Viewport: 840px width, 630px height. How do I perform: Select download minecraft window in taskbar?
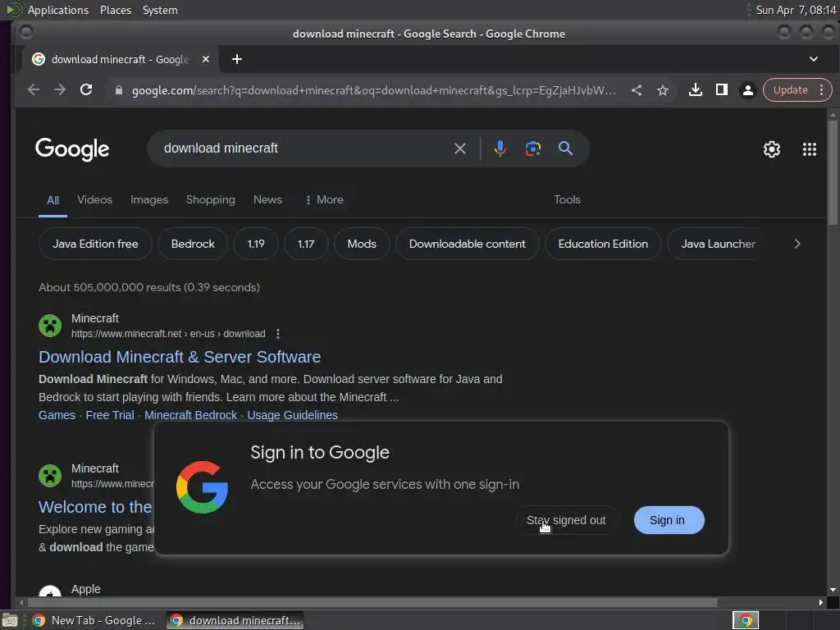tap(235, 620)
